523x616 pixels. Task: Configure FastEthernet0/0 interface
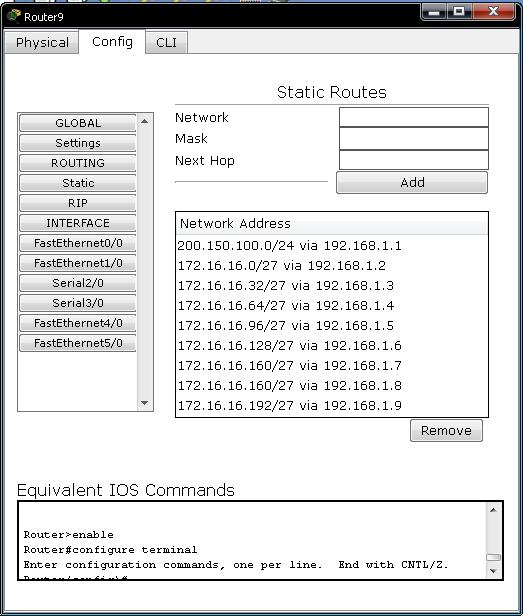point(78,243)
